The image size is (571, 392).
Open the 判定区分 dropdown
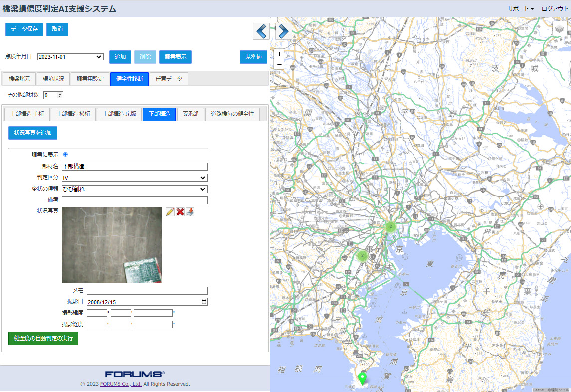(x=135, y=178)
